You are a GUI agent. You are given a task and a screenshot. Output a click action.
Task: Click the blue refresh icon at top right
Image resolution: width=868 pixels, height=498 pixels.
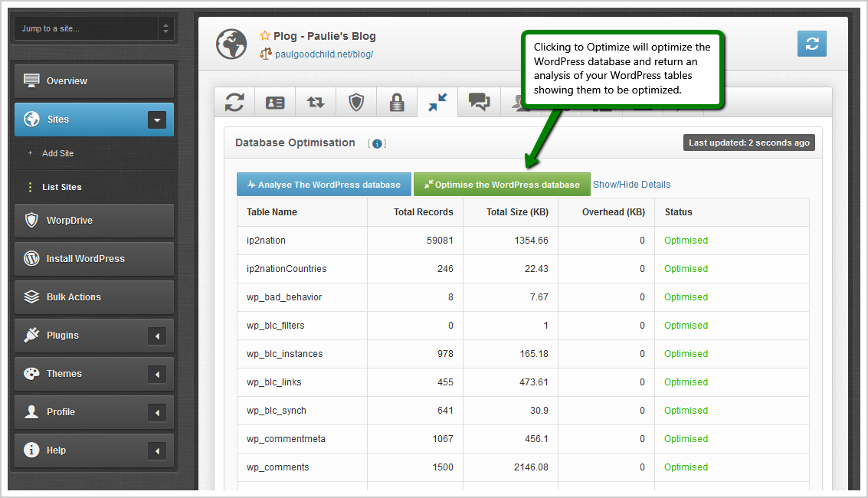point(811,44)
